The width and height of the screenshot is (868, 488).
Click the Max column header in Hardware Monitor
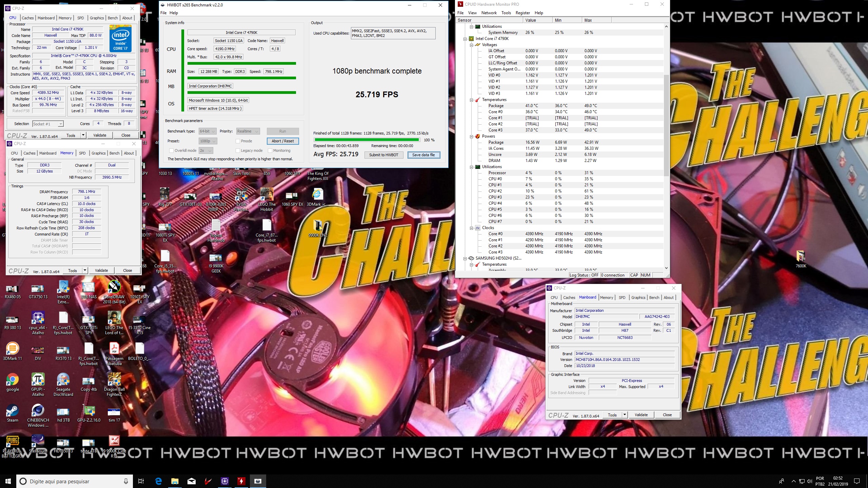(x=596, y=20)
